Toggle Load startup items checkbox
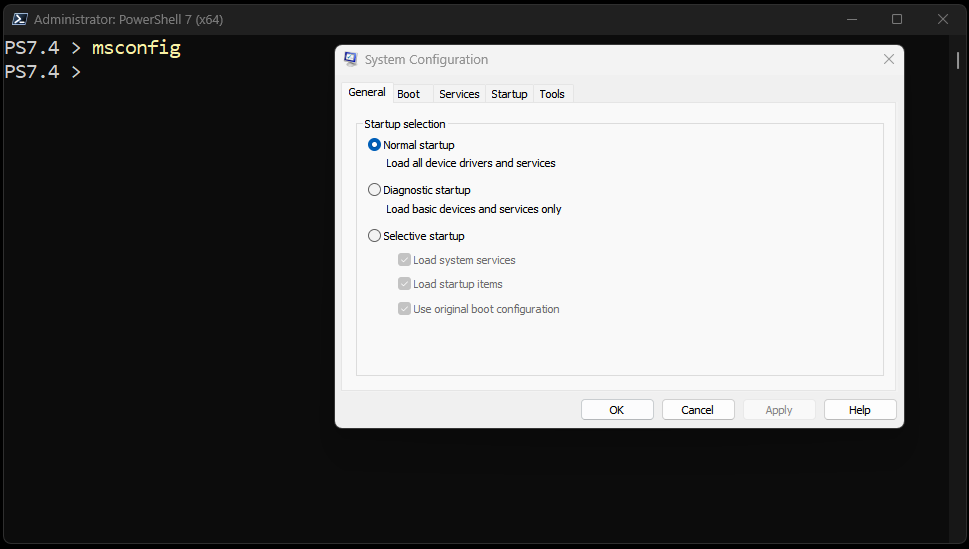969x549 pixels. coord(404,284)
